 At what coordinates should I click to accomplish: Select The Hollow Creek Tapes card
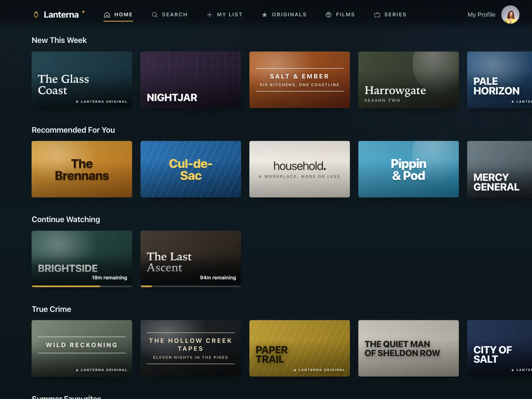pos(191,348)
